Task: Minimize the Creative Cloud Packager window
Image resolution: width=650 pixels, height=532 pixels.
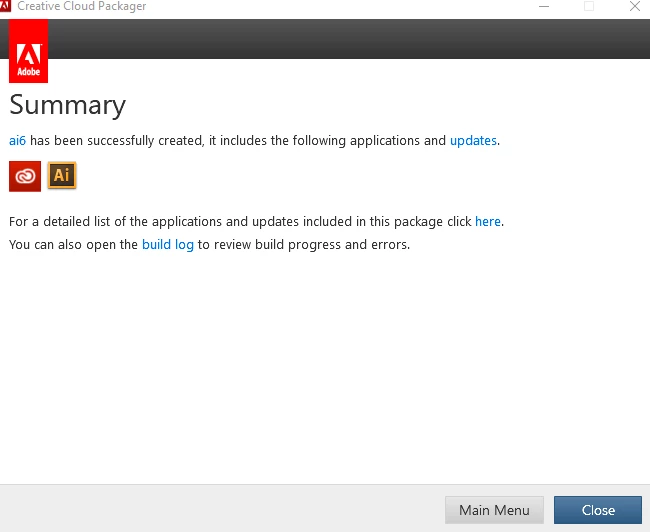Action: pyautogui.click(x=544, y=6)
